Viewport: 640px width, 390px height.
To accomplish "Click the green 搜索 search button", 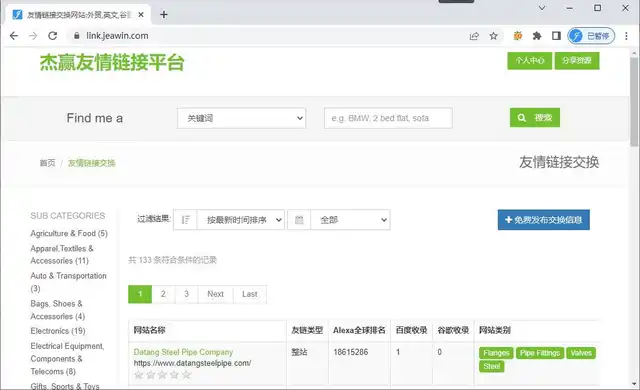I will point(535,117).
